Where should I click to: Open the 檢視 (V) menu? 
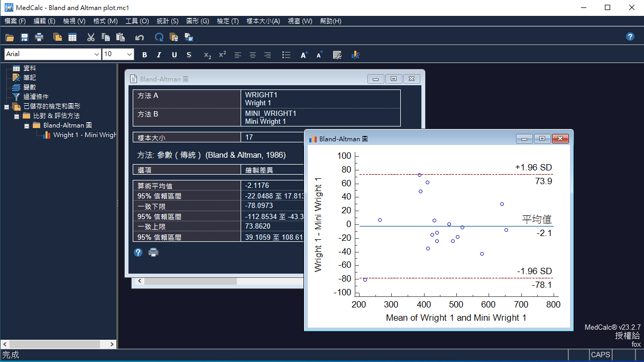[74, 21]
